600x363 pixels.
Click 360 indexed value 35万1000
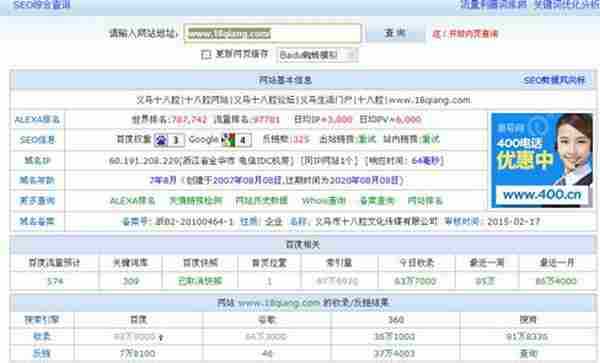pos(395,337)
